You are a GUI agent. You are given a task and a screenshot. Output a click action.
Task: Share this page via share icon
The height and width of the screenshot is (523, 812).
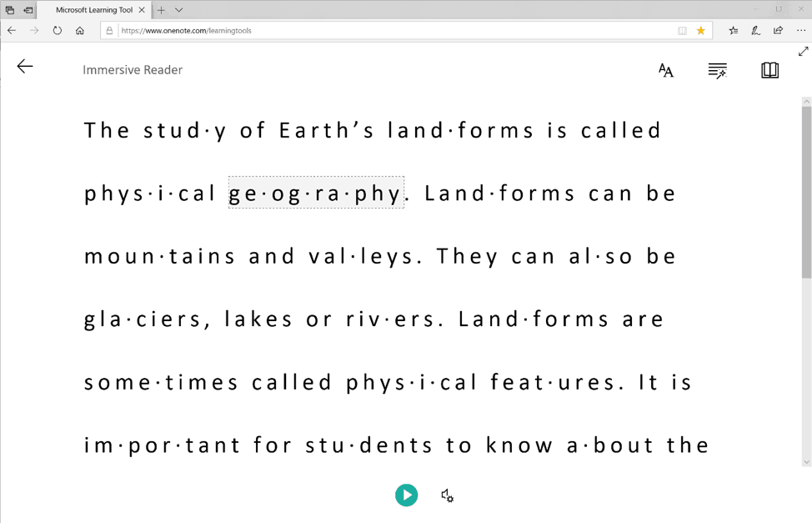(778, 31)
